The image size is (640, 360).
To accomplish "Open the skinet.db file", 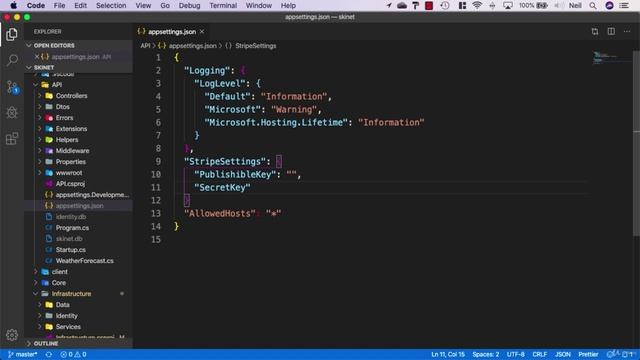I will pos(69,239).
